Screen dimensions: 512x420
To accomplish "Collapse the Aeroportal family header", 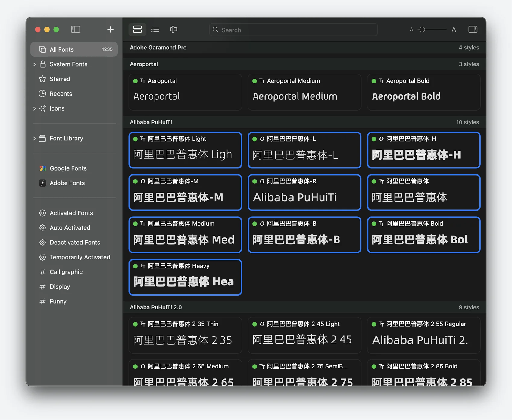I will [304, 64].
